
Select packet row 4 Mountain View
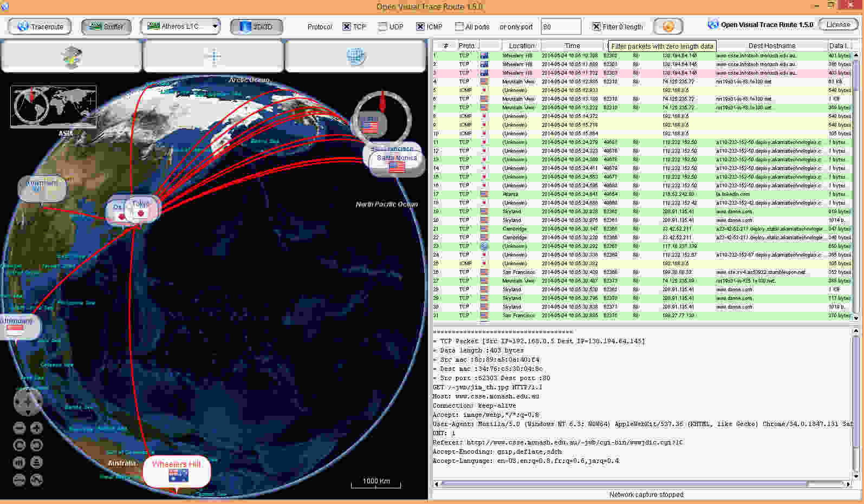(x=642, y=81)
